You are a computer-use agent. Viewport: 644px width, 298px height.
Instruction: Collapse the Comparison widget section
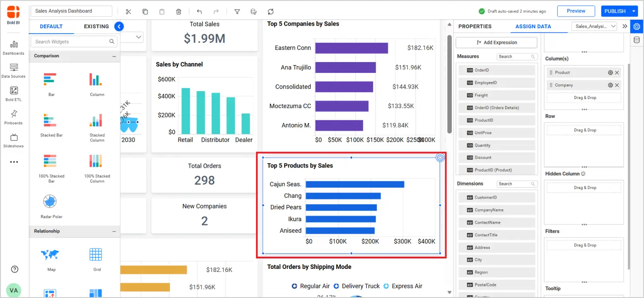pos(114,56)
